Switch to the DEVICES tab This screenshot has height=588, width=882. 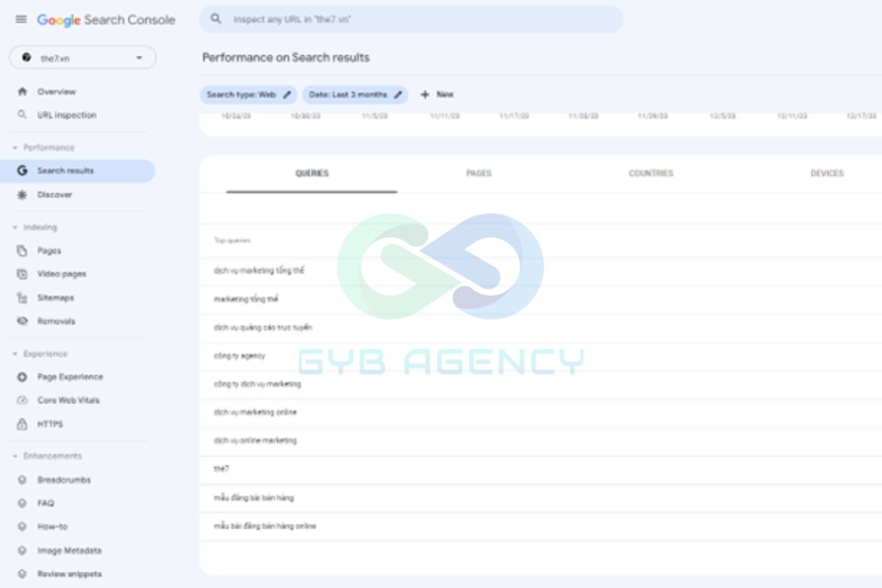pyautogui.click(x=827, y=173)
